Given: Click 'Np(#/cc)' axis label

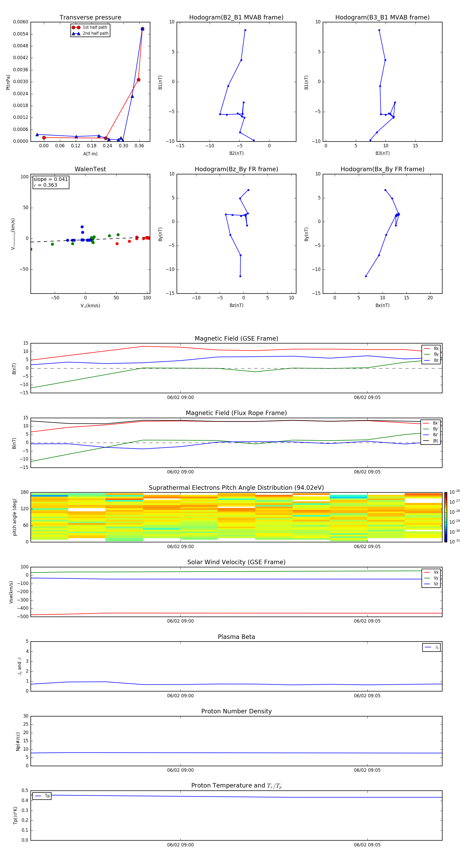Looking at the screenshot, I should (x=18, y=741).
